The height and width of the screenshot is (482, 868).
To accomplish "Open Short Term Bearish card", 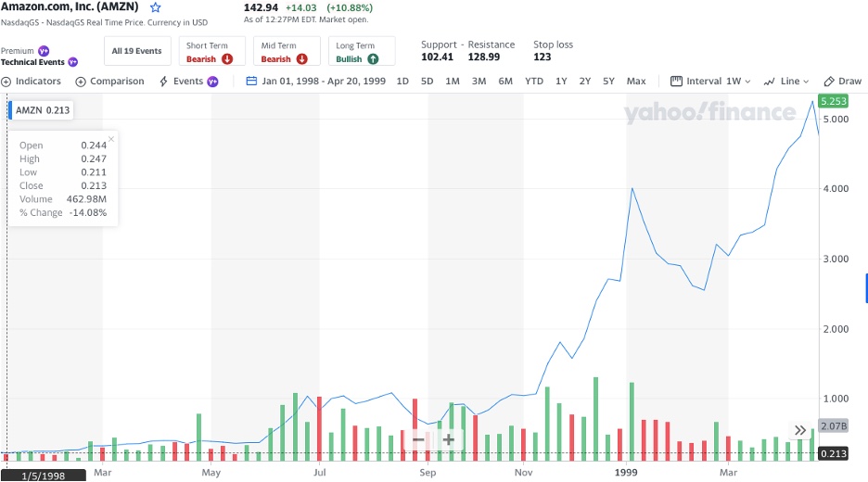I will (x=211, y=51).
